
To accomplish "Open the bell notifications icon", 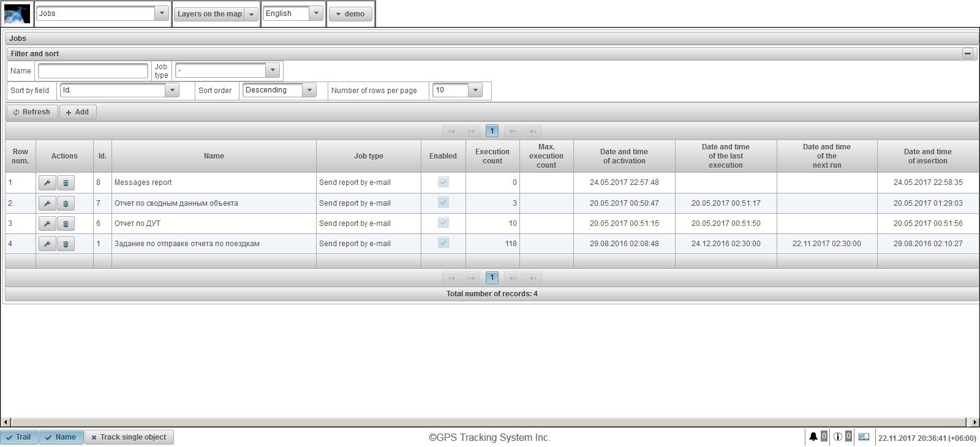I will pos(813,437).
